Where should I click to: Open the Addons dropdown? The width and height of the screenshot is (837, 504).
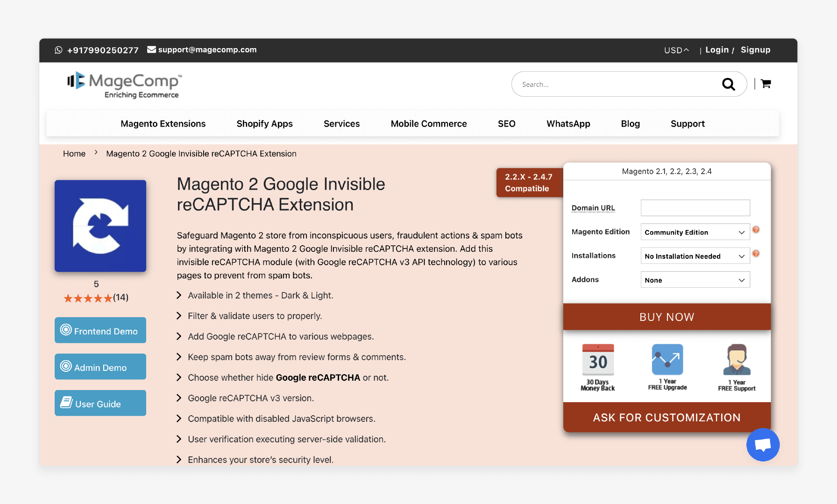[x=695, y=280]
